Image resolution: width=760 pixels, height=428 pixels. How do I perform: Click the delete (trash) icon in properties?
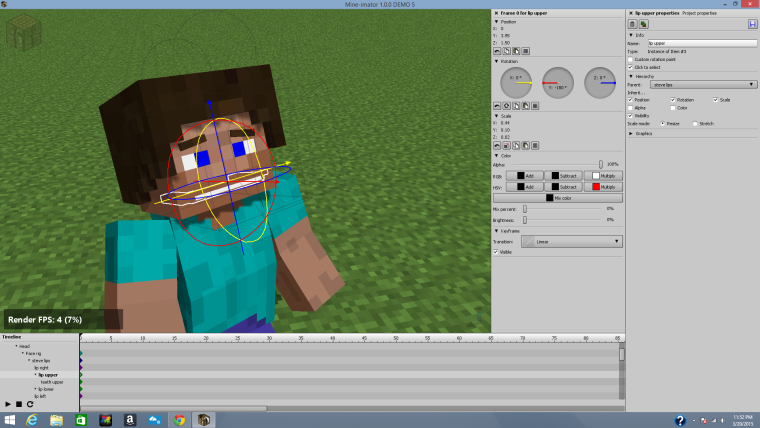(632, 24)
